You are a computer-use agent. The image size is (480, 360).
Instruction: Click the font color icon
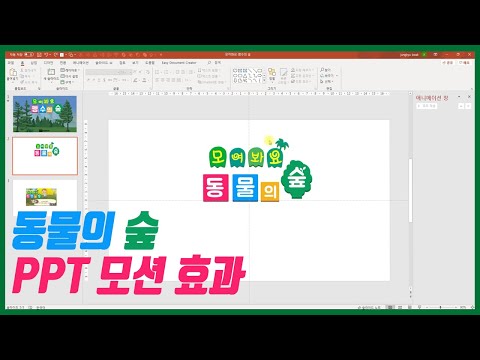pos(145,80)
